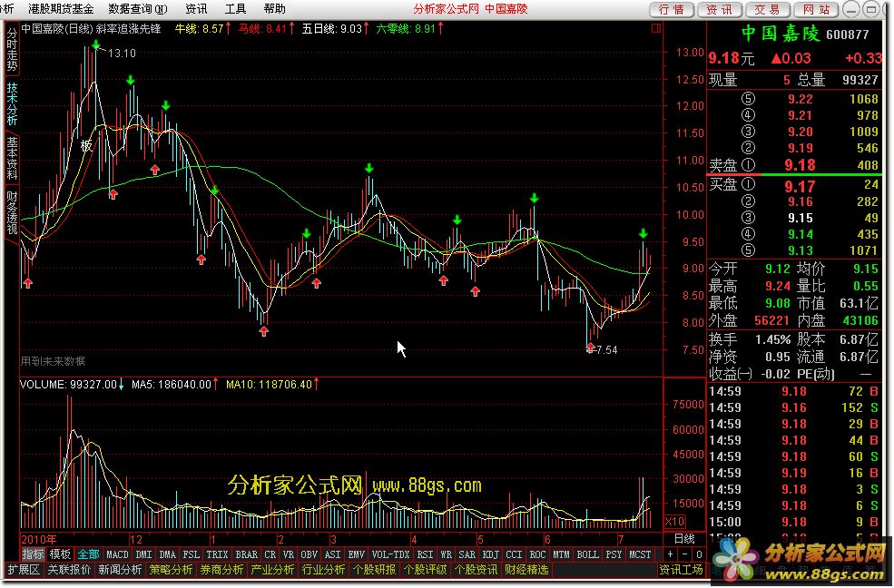The image size is (894, 588).
Task: Apply the VOL-TDX indicator
Action: click(x=390, y=554)
